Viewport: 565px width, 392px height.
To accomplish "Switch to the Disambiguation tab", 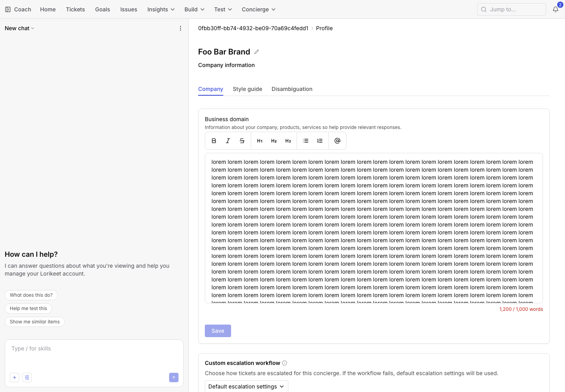I will tap(292, 89).
